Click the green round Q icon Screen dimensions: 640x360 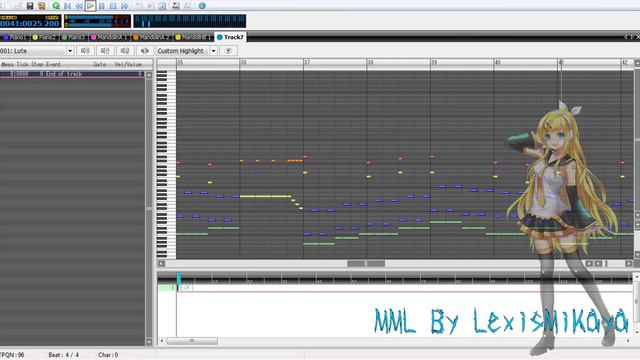pyautogui.click(x=56, y=6)
